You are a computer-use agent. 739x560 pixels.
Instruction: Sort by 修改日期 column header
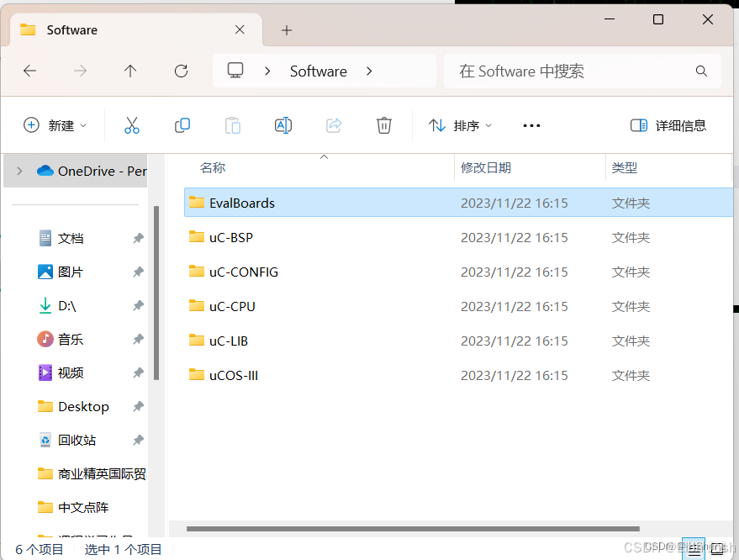tap(486, 168)
